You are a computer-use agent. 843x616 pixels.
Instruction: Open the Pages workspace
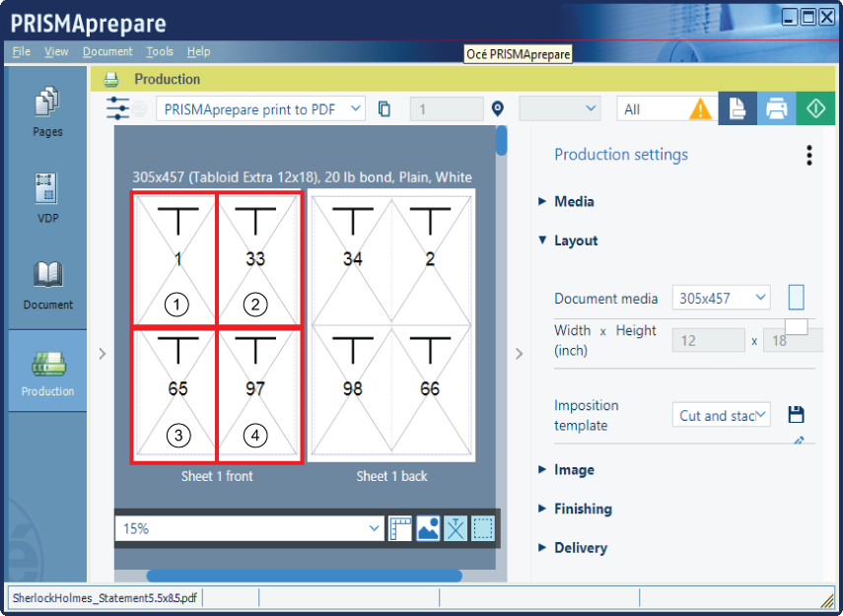point(47,111)
